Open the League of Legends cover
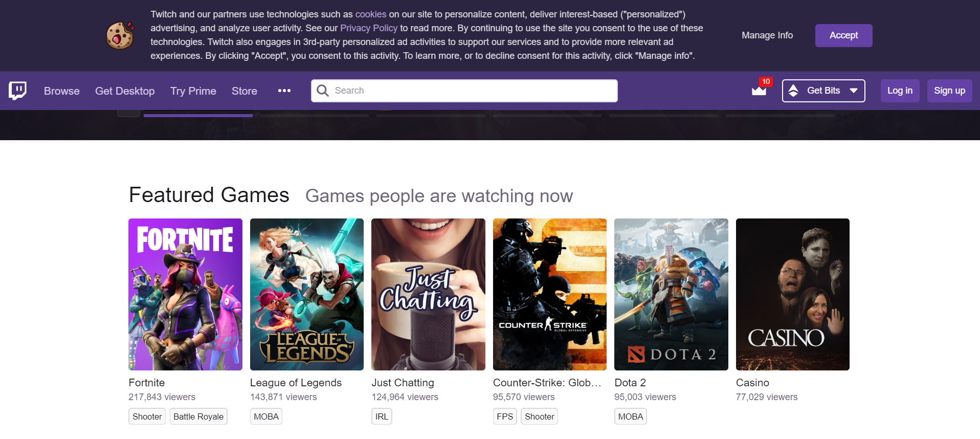The width and height of the screenshot is (980, 439). pos(307,294)
